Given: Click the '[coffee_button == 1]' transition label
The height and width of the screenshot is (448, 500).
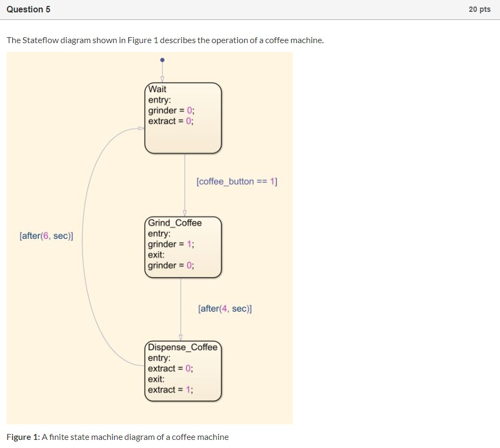Looking at the screenshot, I should pyautogui.click(x=237, y=182).
